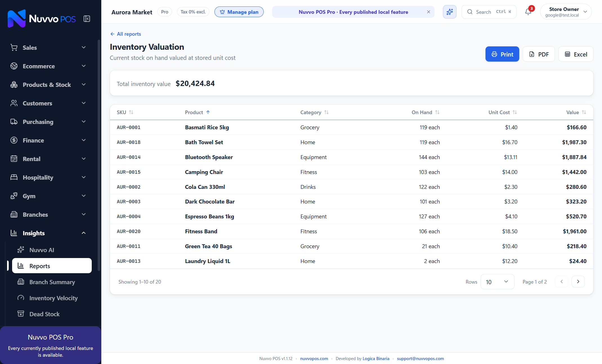Screen dimensions: 602x364
Task: Click the Customers people icon
Action: coord(14,103)
